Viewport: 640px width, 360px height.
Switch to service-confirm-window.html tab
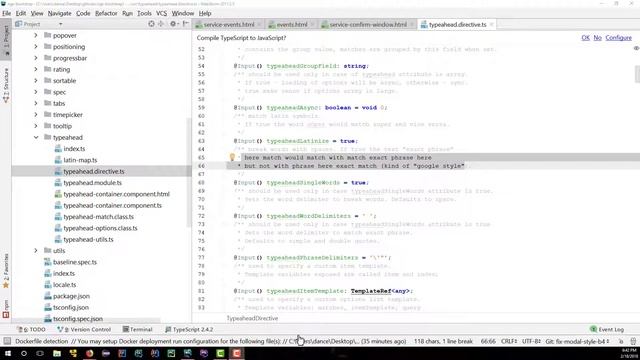[x=368, y=24]
